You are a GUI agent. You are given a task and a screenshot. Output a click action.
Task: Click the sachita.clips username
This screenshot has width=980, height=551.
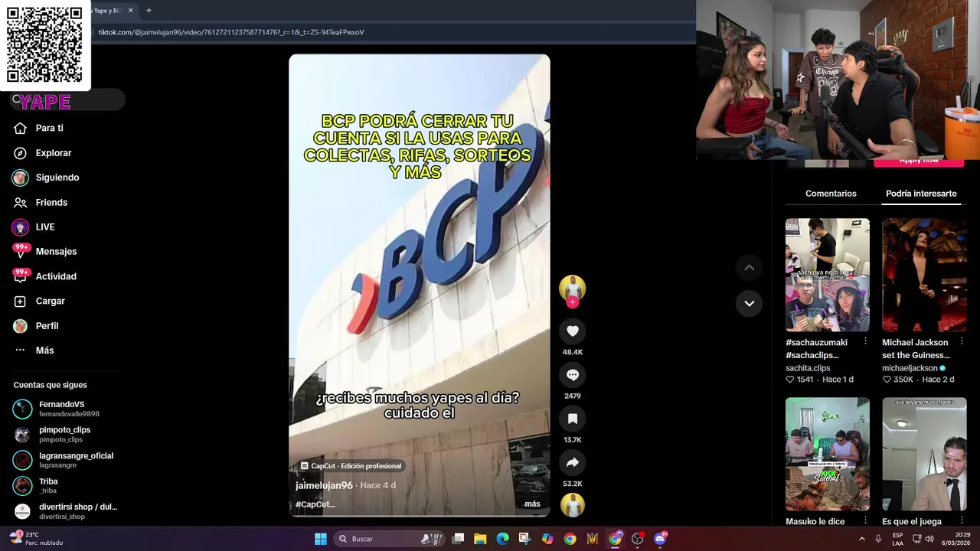[808, 368]
